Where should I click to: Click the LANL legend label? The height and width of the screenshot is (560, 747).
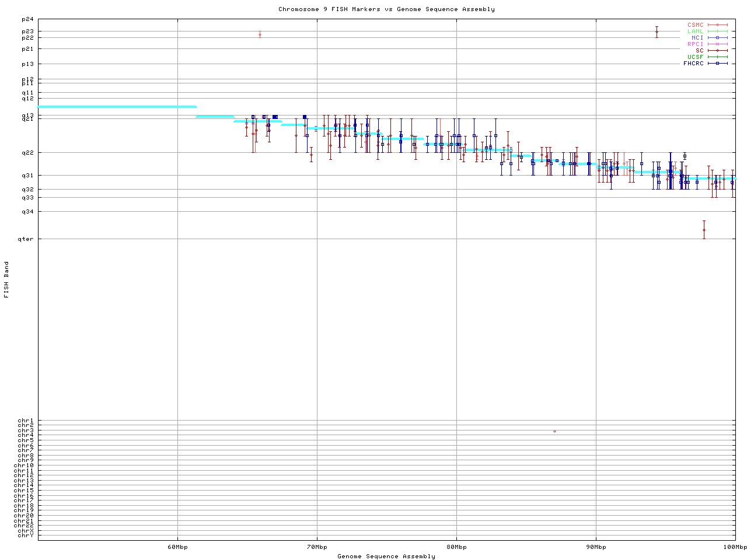(x=695, y=32)
